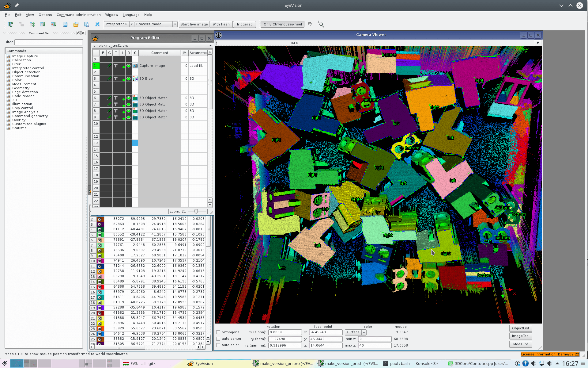The height and width of the screenshot is (368, 588).
Task: Click the red color swatch in row 15
Action: click(100, 287)
